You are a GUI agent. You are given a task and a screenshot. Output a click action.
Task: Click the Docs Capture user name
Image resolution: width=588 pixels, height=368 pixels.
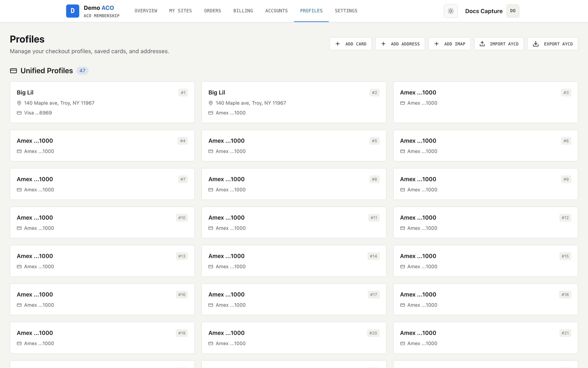[x=484, y=11]
